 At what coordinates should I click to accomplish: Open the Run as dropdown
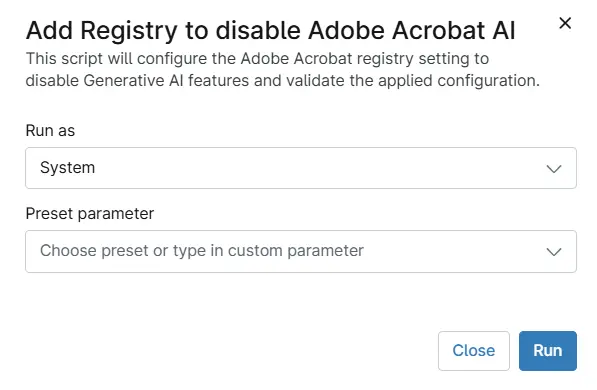click(x=301, y=168)
